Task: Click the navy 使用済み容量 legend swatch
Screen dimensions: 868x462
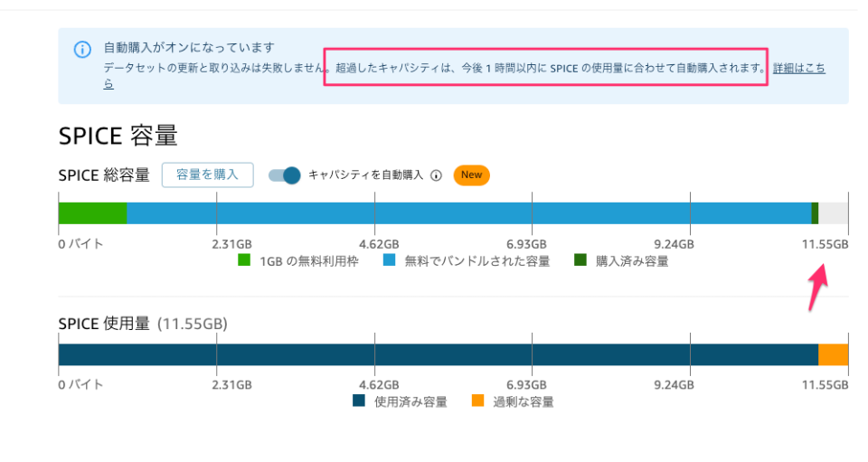Action: coord(359,401)
